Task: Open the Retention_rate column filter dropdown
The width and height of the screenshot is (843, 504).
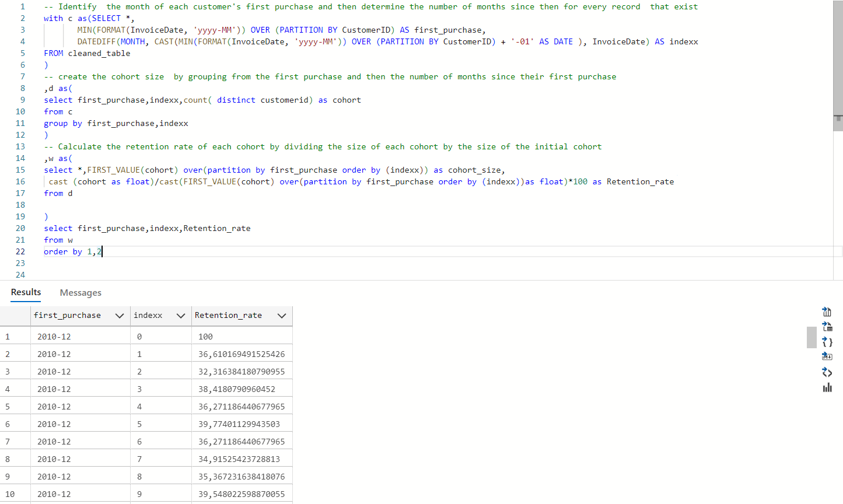Action: [x=283, y=315]
